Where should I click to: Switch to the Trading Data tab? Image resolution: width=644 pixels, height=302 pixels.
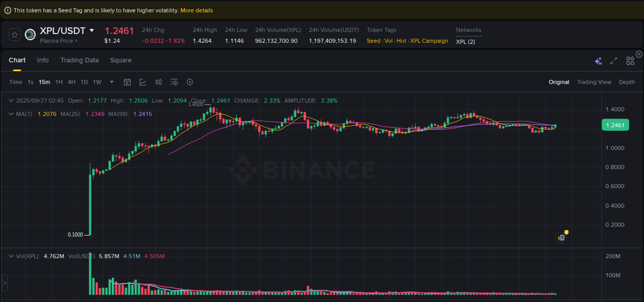[x=79, y=60]
